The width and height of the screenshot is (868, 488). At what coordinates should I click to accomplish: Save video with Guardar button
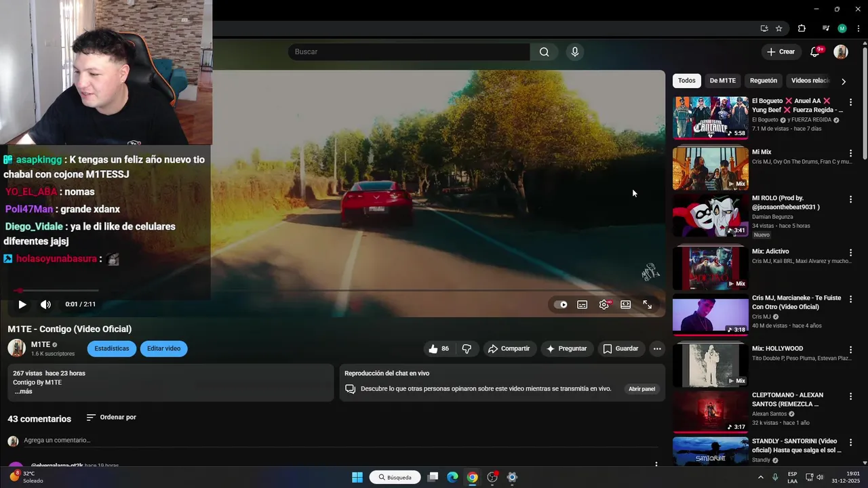(620, 349)
